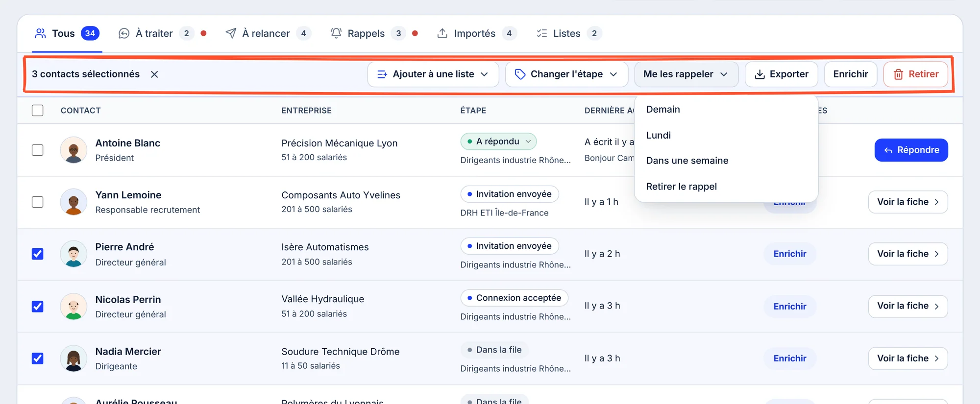Switch to the À traiter tab

[x=163, y=33]
